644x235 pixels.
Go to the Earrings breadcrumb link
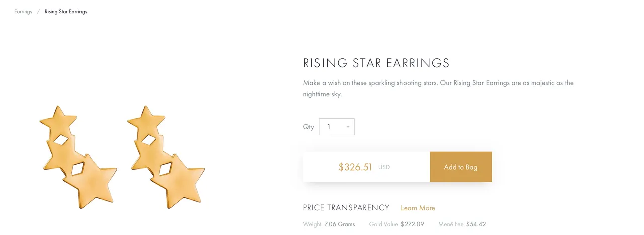(23, 12)
